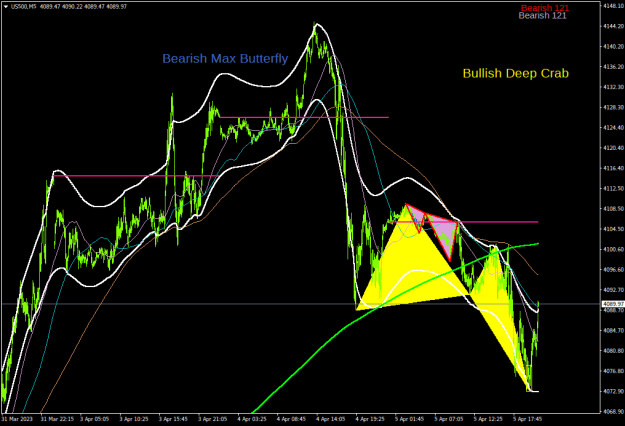
Task: Click the '5 Apr 17:45' time label
Action: coord(527,419)
